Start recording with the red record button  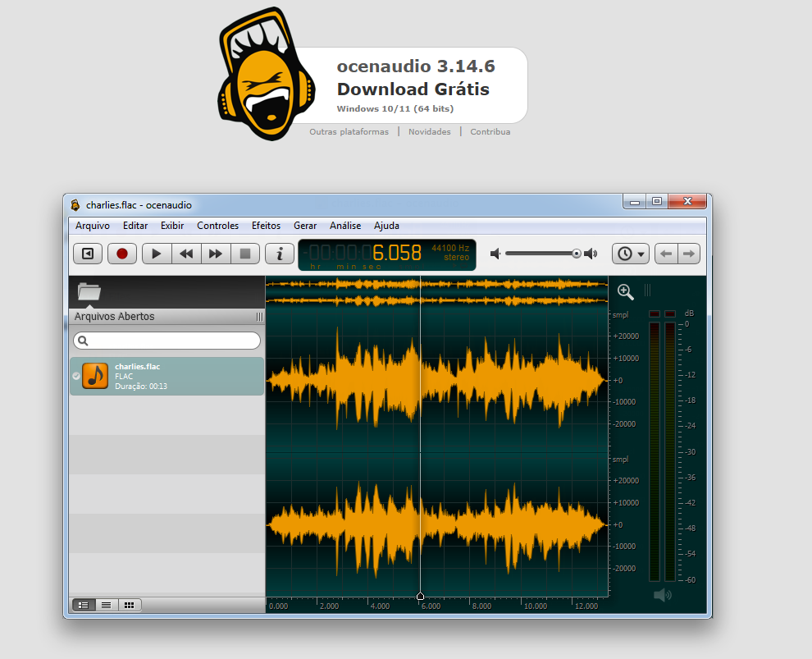122,254
